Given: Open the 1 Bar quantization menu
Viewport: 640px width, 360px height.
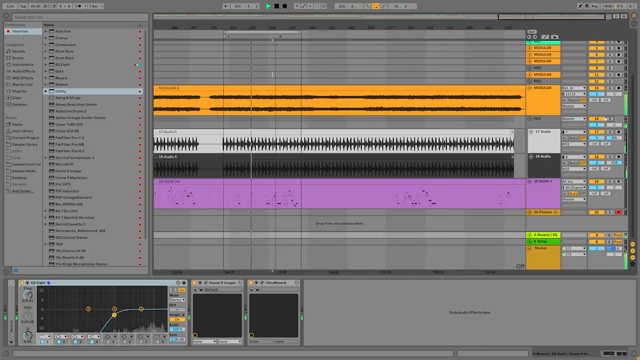Looking at the screenshot, I should click(96, 6).
